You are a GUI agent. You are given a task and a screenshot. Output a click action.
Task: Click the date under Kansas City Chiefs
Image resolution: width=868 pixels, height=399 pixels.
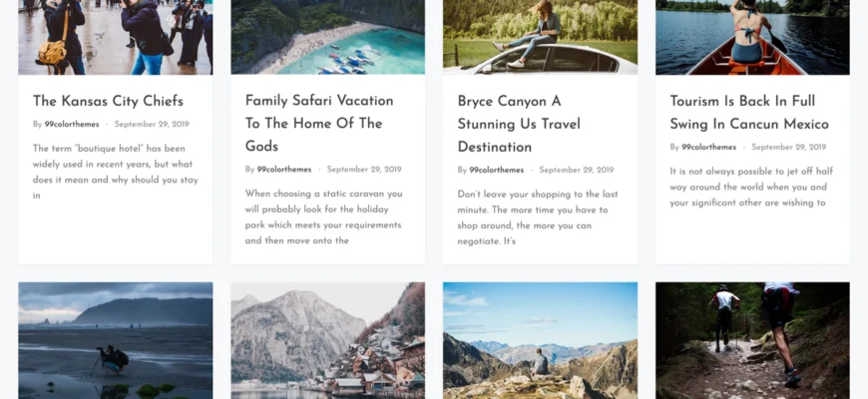coord(152,125)
